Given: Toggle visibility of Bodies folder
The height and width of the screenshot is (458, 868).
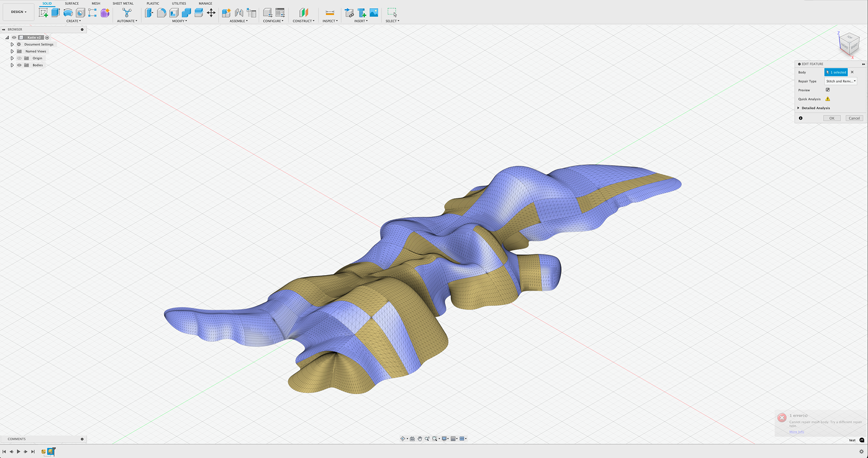Looking at the screenshot, I should click(19, 65).
